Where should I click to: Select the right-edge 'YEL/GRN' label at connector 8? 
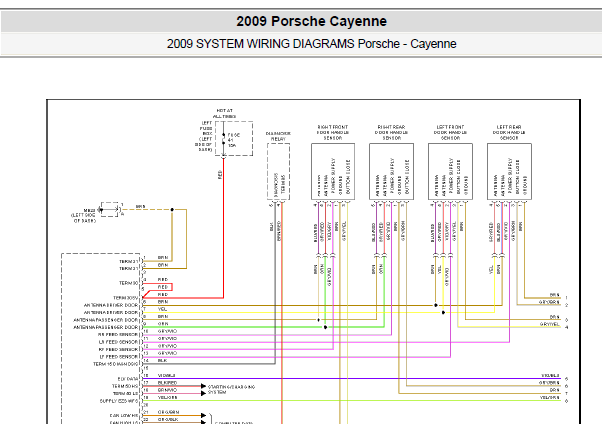click(x=550, y=398)
